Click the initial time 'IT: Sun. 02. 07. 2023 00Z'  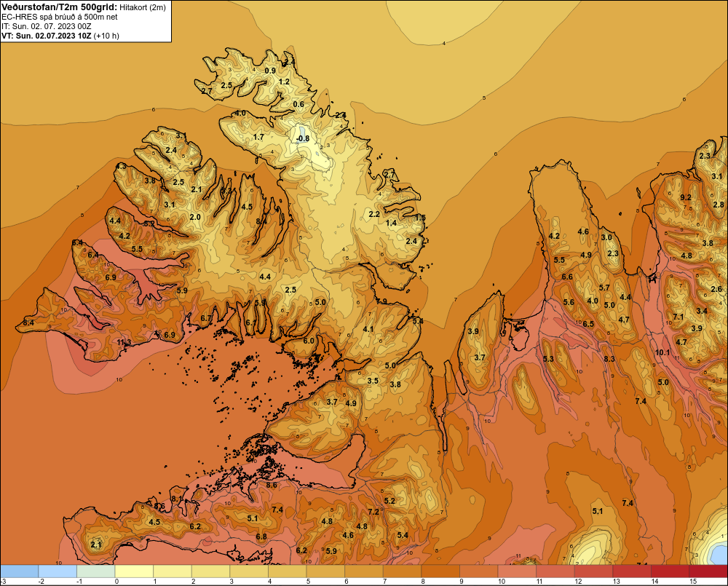click(x=47, y=26)
